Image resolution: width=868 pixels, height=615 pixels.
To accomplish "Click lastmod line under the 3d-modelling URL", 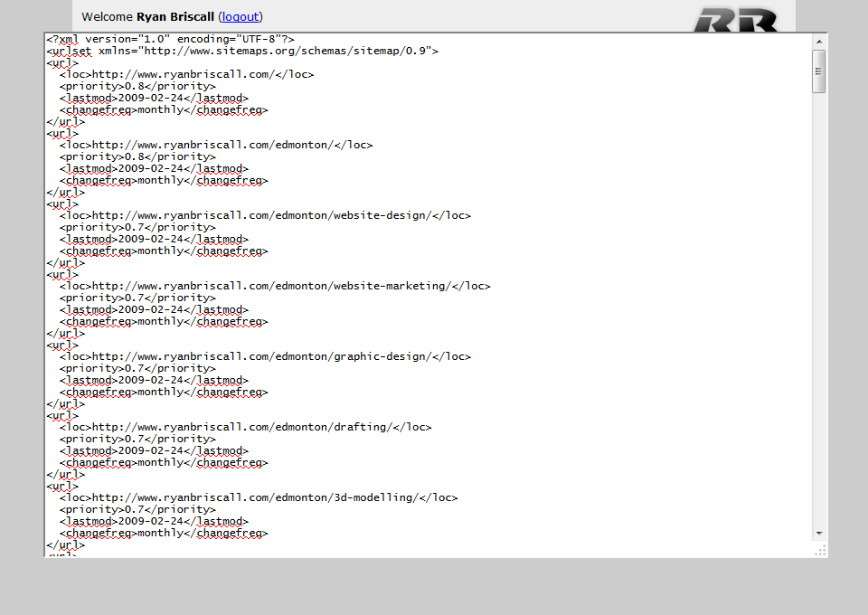I will click(154, 522).
